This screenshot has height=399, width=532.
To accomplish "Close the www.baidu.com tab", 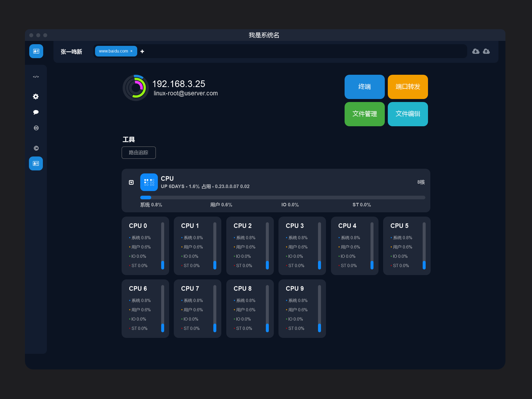I will 131,51.
